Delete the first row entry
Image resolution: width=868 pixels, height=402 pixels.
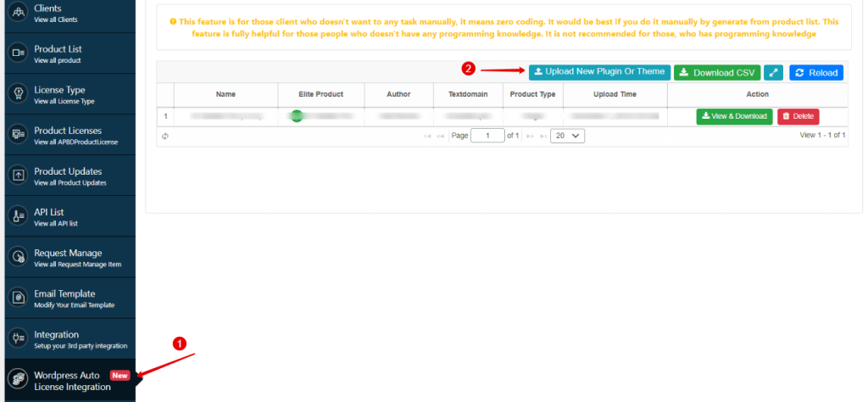798,116
